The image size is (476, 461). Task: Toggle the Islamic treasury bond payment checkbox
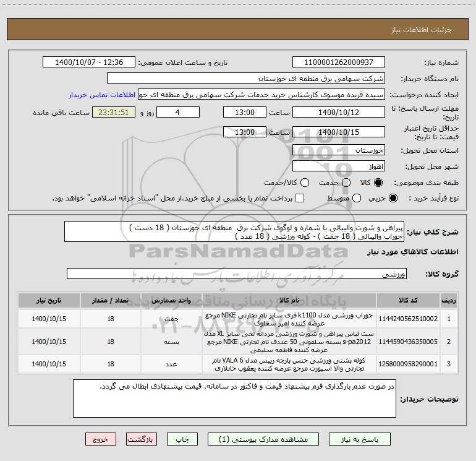(300, 198)
